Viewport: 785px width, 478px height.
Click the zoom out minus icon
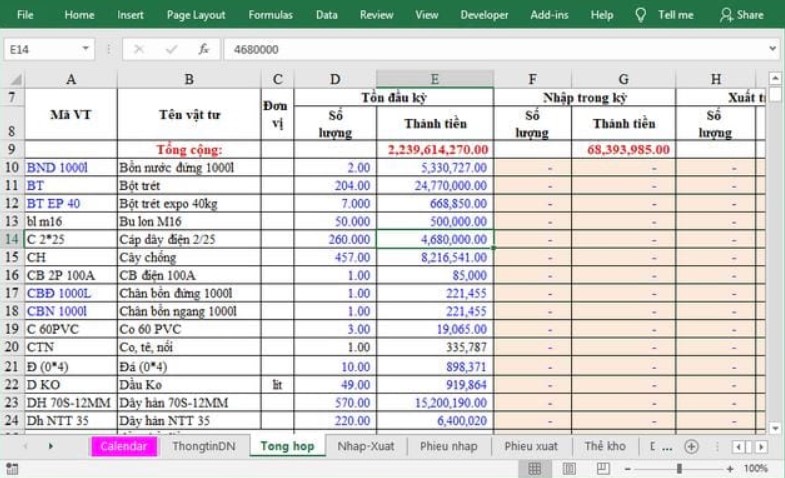click(x=627, y=469)
